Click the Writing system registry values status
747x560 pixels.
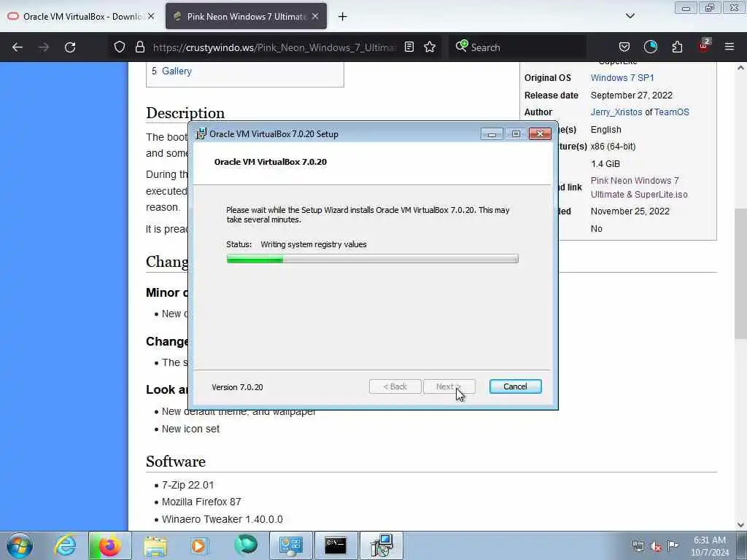314,244
